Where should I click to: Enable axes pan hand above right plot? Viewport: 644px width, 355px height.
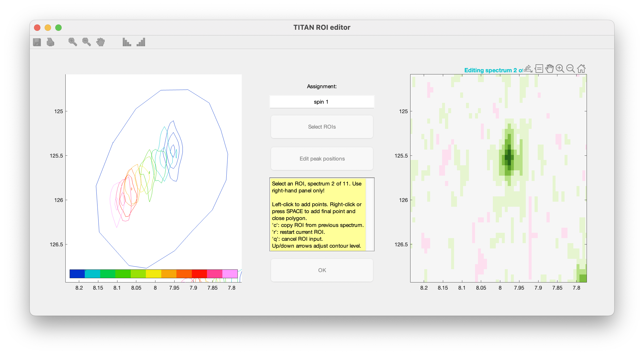(x=549, y=69)
